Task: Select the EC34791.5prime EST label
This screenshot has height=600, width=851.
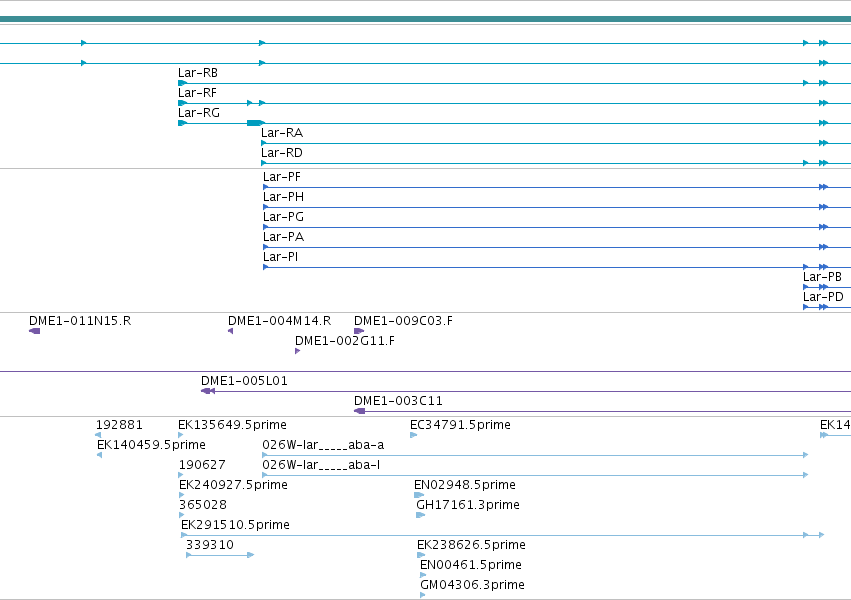Action: point(460,425)
